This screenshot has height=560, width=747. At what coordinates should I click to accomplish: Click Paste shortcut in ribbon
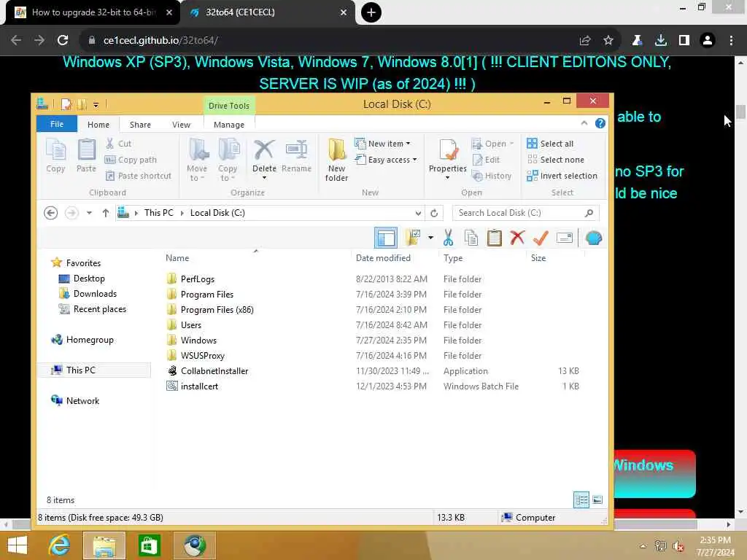(x=138, y=176)
